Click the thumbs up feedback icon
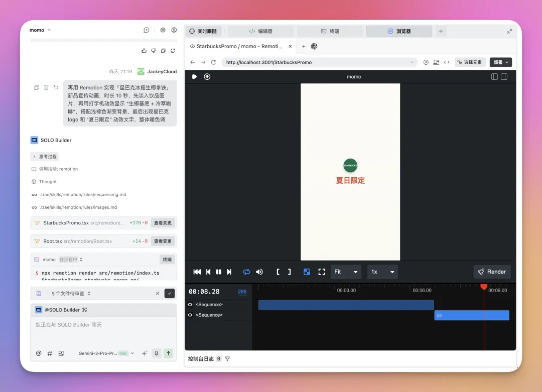 click(x=144, y=51)
